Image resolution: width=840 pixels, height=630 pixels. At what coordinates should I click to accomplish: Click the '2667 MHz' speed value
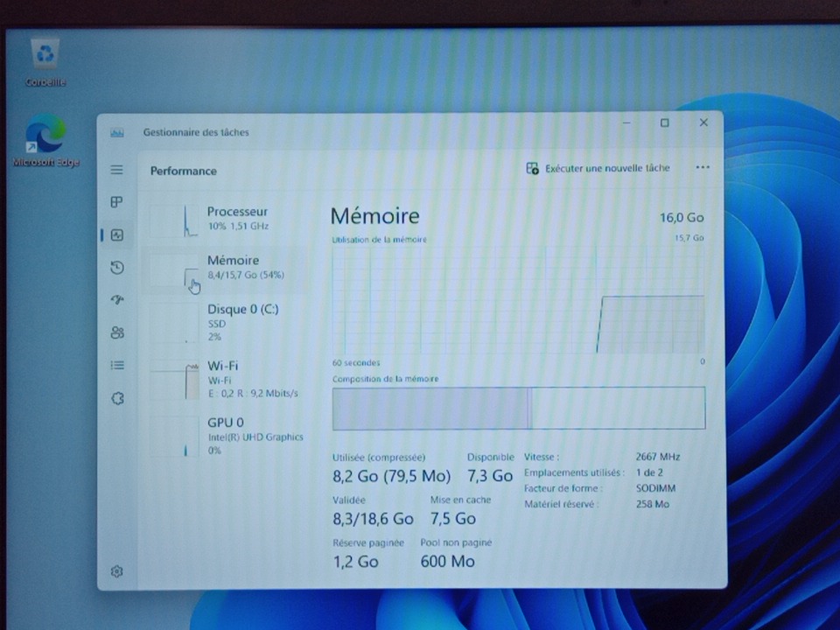click(658, 457)
